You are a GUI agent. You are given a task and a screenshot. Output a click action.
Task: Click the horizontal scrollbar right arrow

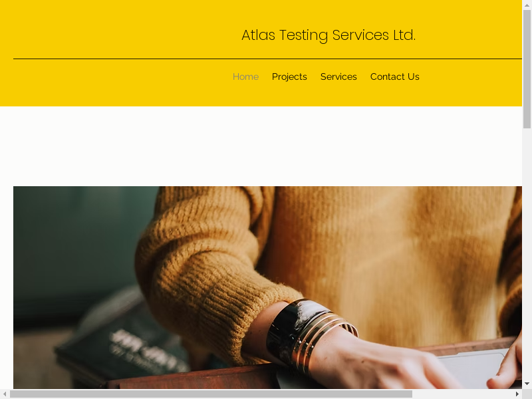point(517,394)
